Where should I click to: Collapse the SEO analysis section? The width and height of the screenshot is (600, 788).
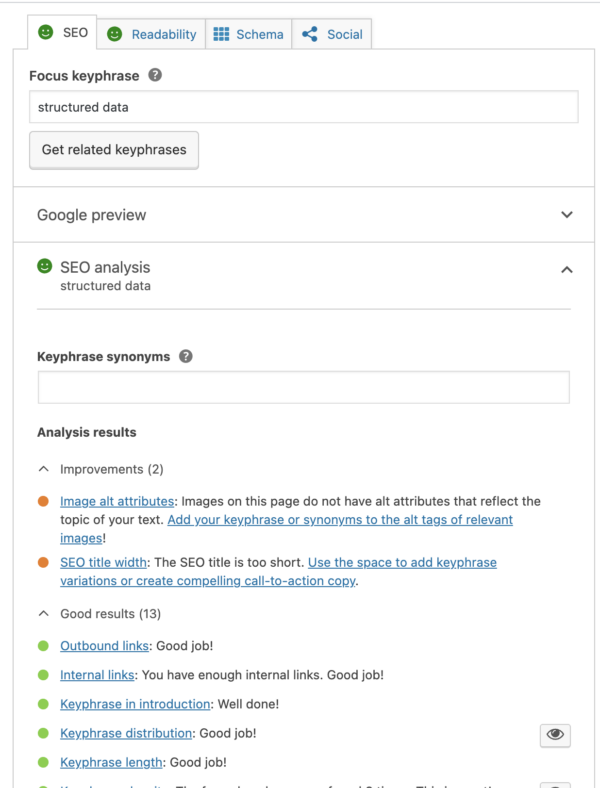(567, 269)
